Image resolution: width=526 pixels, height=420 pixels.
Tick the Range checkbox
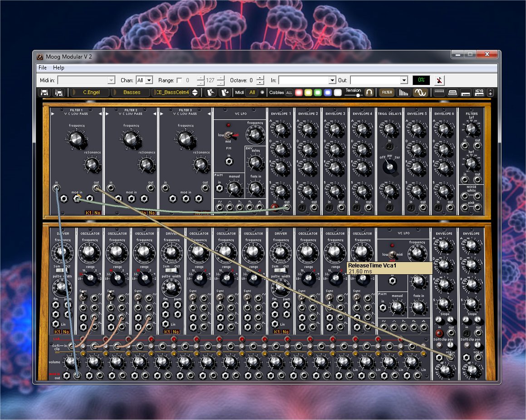(179, 80)
